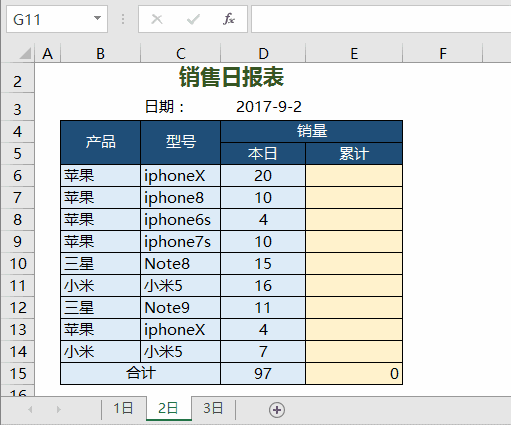This screenshot has width=511, height=425.
Task: Click the Select All corner triangle
Action: [25, 53]
